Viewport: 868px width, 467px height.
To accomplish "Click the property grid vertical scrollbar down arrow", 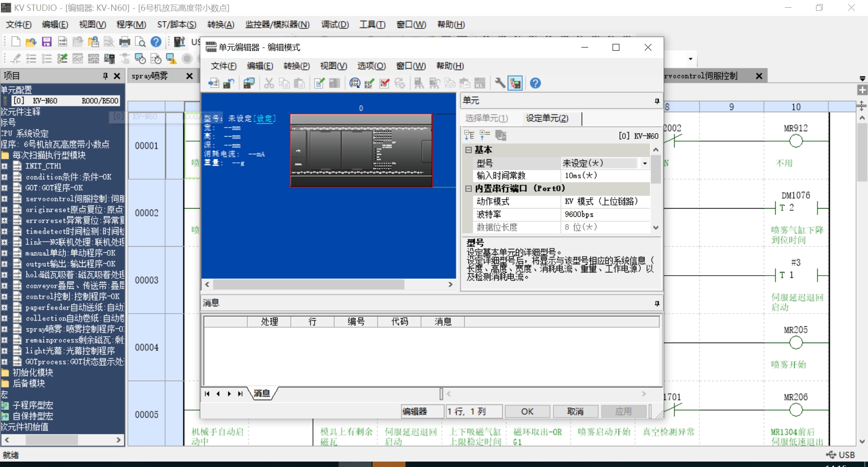I will coord(656,228).
